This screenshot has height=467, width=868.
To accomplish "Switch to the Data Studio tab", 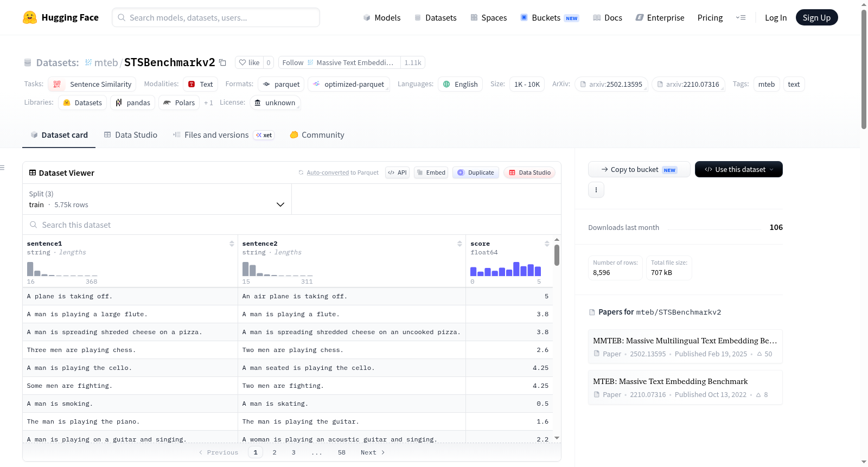I will tap(131, 135).
